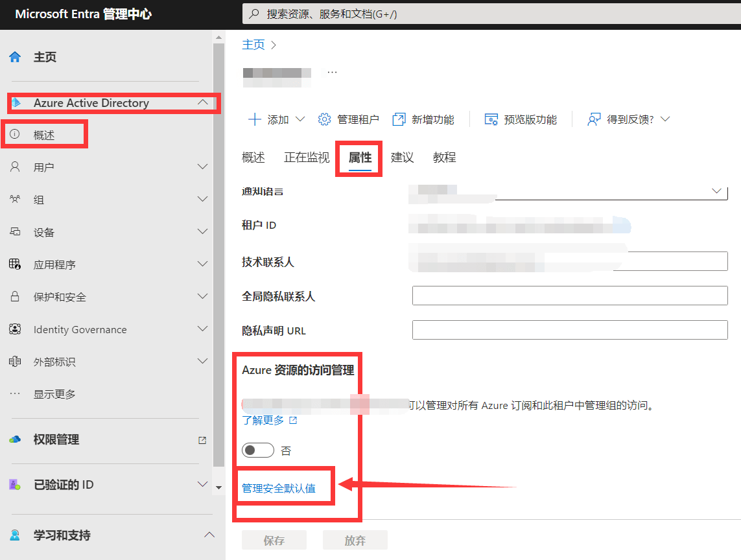741x560 pixels.
Task: Expand the 保护和安全 section chevron
Action: [x=202, y=297]
